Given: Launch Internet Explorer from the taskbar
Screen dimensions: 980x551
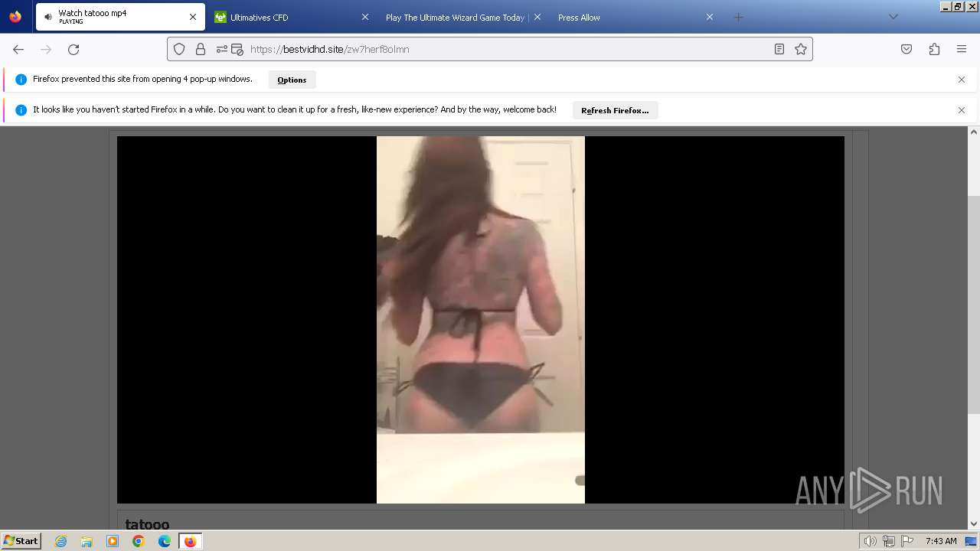Looking at the screenshot, I should 60,541.
